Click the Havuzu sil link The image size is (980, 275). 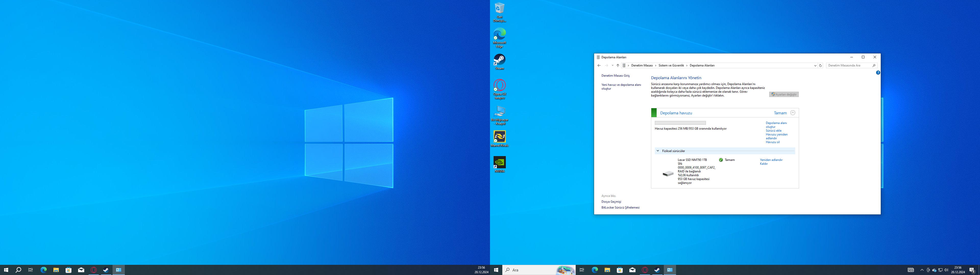click(772, 142)
